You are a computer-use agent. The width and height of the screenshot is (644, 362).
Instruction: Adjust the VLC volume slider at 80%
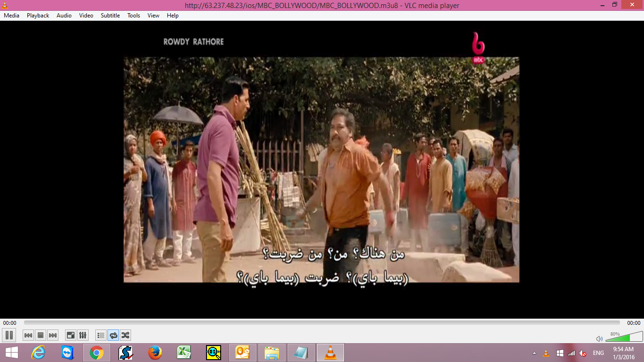tap(624, 337)
